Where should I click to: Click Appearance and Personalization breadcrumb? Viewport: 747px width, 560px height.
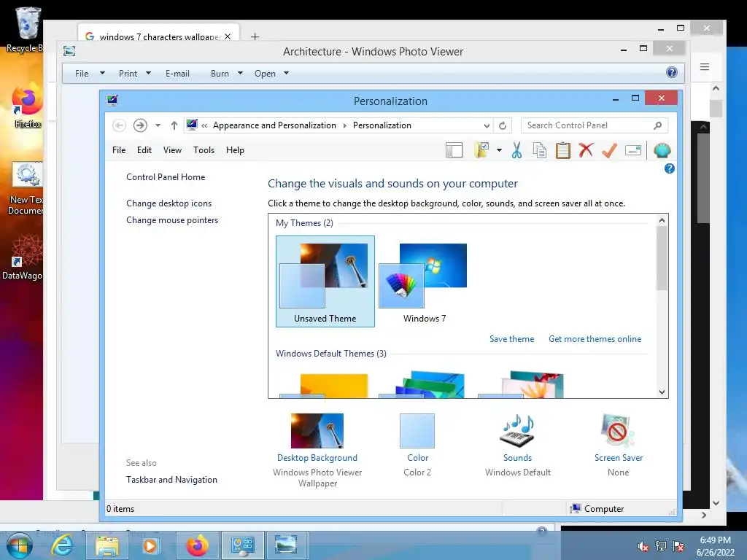[x=274, y=125]
